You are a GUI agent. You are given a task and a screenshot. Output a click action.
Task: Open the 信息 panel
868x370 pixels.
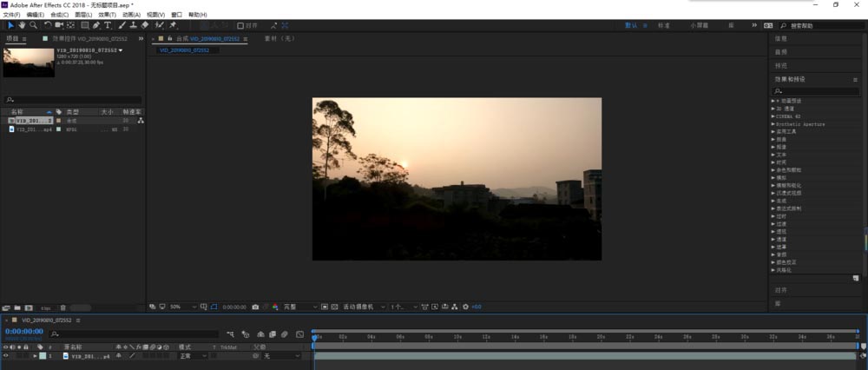coord(781,39)
